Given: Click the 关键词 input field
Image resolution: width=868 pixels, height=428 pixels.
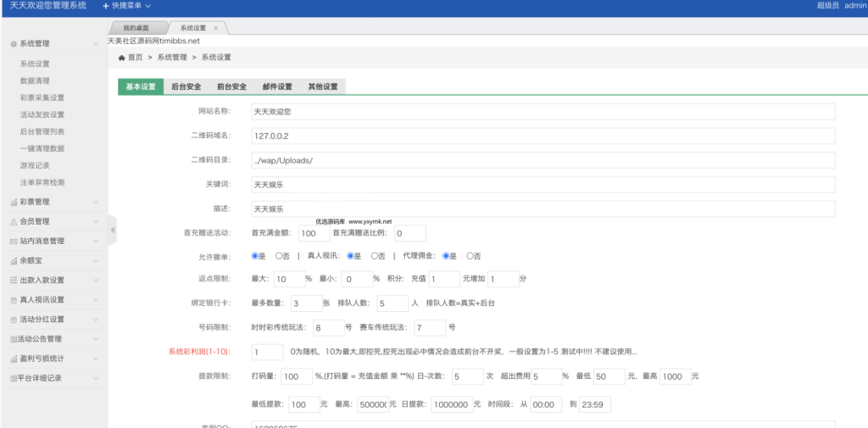Looking at the screenshot, I should pos(543,185).
